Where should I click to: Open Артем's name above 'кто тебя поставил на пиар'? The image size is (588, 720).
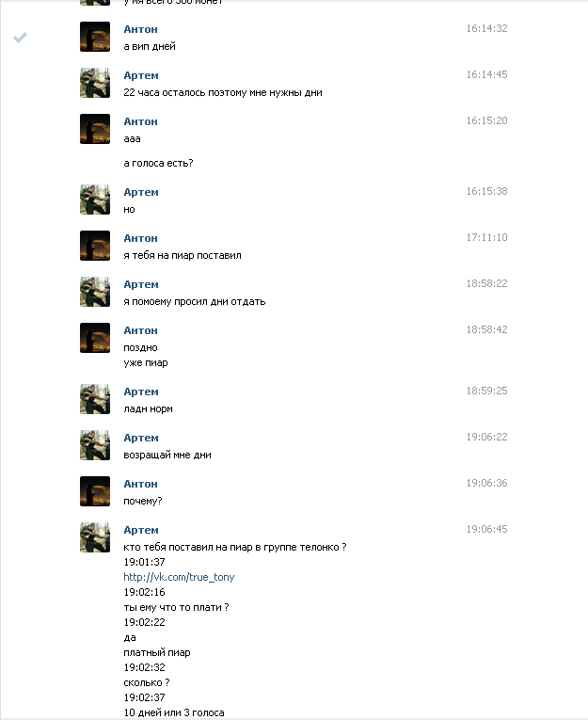point(141,531)
